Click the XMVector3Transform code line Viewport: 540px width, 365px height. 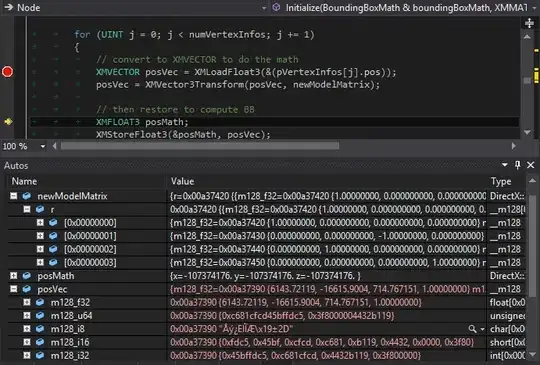tap(238, 85)
